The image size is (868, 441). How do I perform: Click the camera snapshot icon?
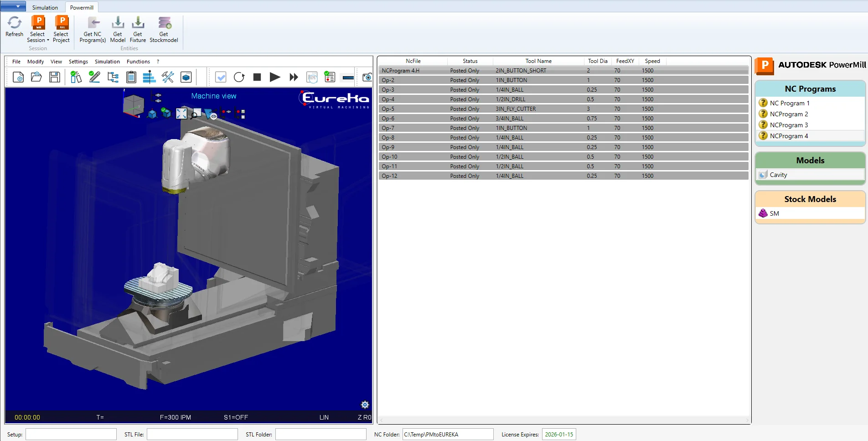coord(367,77)
